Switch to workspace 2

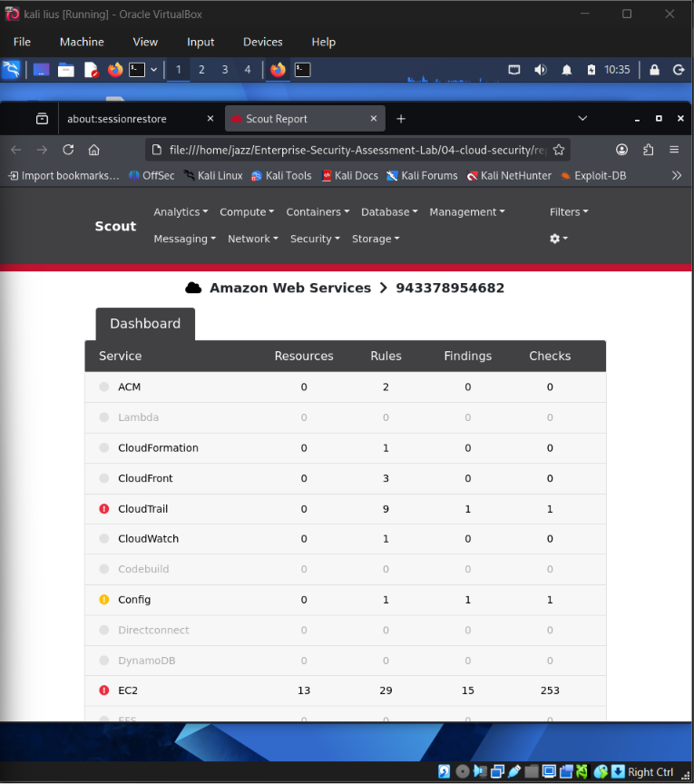point(201,70)
